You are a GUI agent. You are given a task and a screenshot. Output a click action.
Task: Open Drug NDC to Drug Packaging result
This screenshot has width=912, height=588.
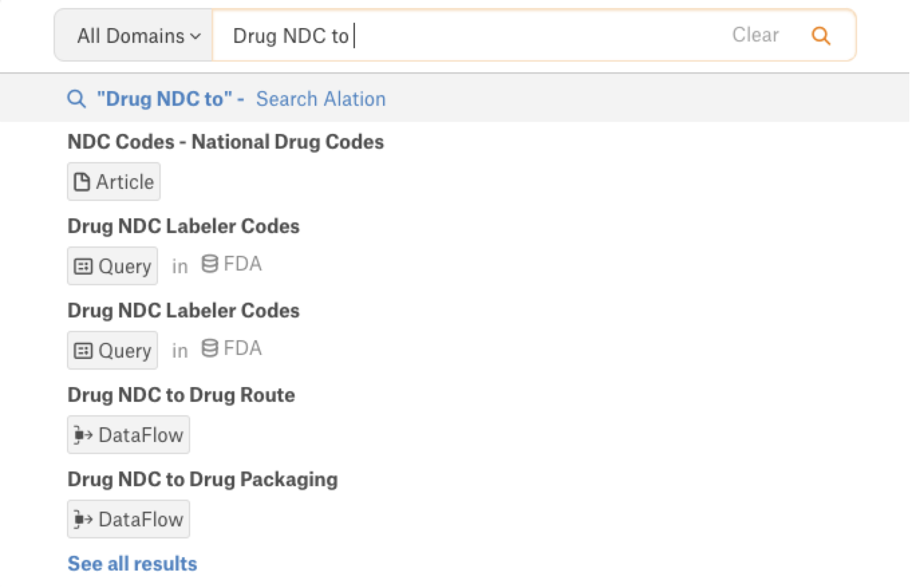[203, 480]
